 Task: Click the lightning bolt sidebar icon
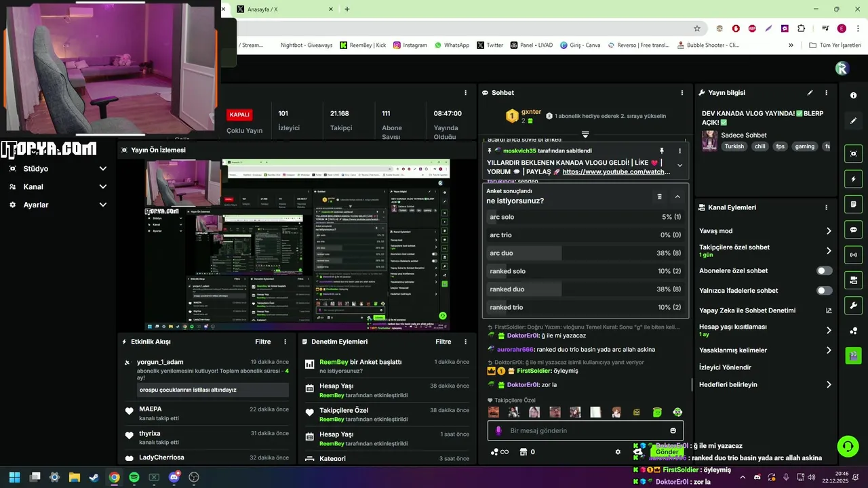pyautogui.click(x=853, y=179)
